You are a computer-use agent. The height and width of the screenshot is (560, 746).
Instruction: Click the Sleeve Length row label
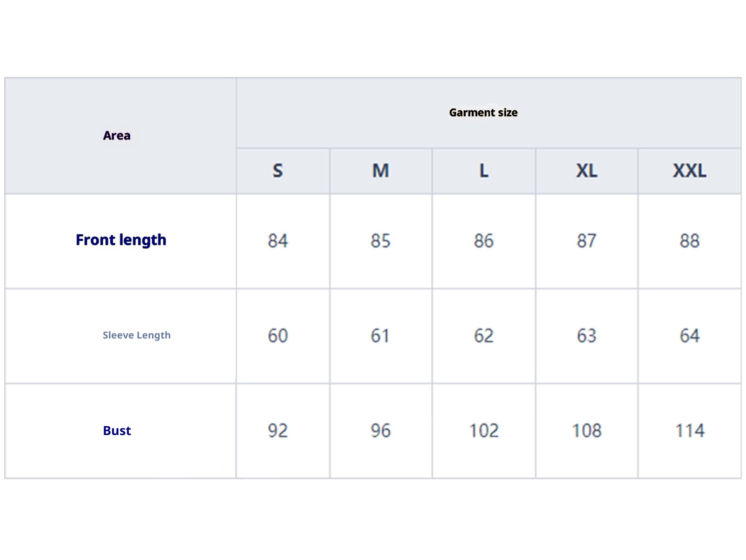click(137, 335)
